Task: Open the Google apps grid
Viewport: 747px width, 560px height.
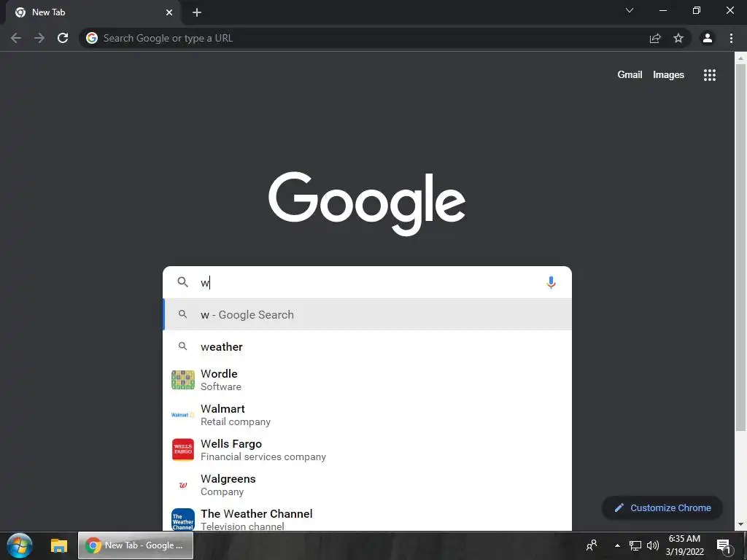Action: pos(710,75)
